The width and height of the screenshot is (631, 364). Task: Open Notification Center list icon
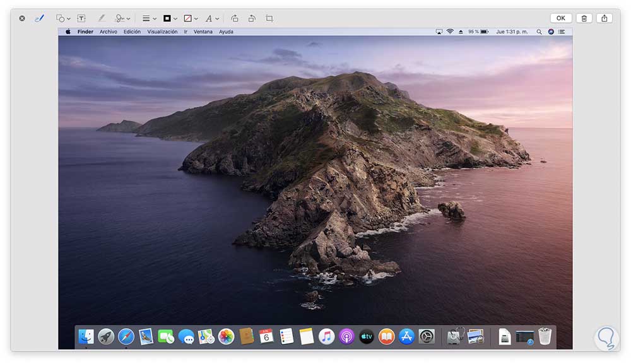pyautogui.click(x=562, y=32)
